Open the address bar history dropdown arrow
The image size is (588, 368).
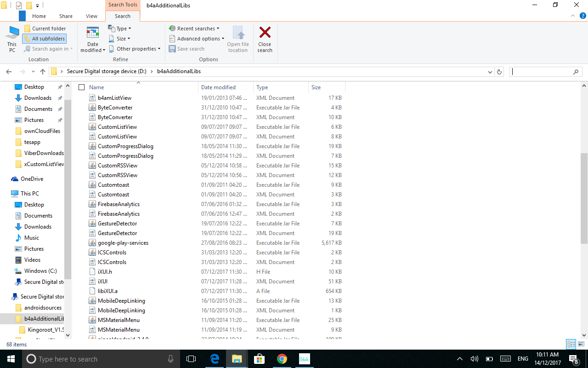tap(490, 72)
